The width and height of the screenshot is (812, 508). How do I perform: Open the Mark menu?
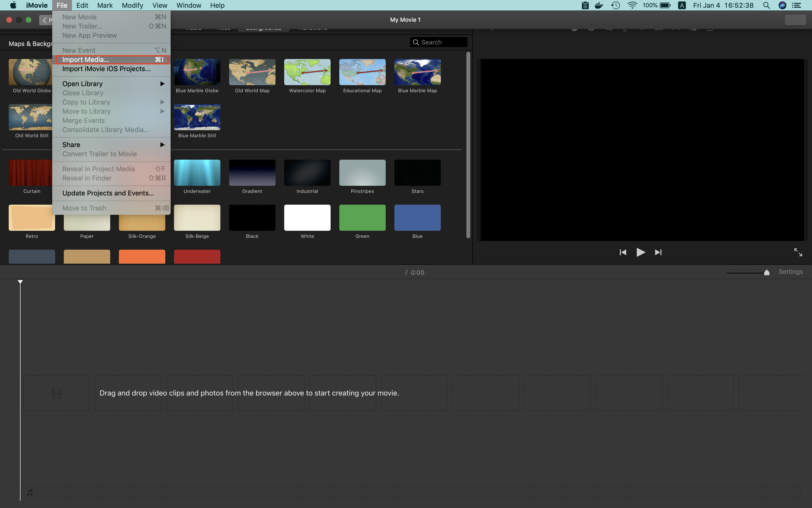point(105,5)
